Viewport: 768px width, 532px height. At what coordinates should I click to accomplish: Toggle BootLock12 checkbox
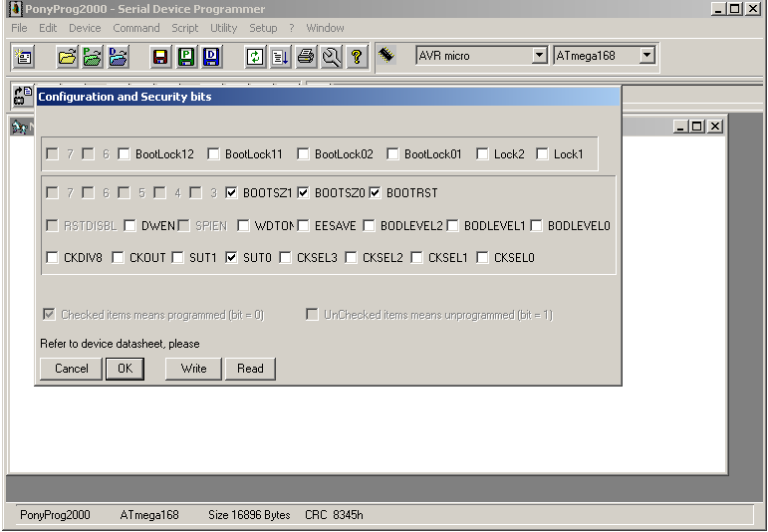[124, 154]
